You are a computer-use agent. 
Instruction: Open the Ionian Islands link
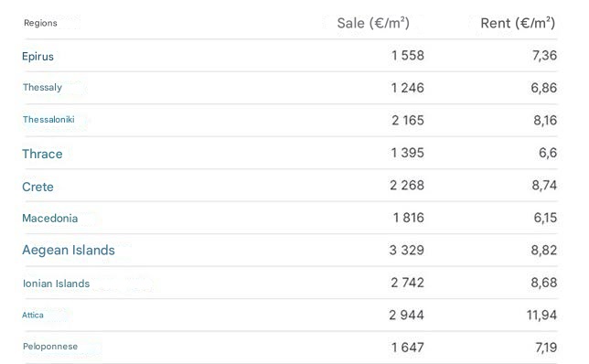[57, 284]
